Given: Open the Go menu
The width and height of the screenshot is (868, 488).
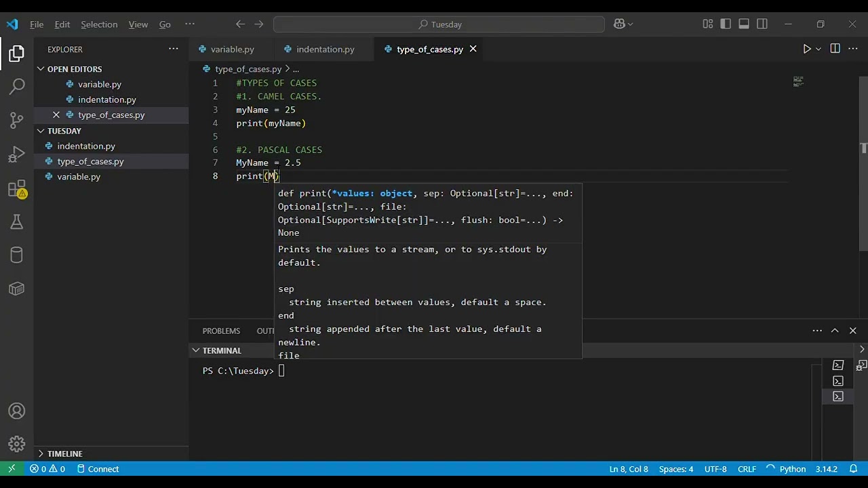Looking at the screenshot, I should coord(165,24).
